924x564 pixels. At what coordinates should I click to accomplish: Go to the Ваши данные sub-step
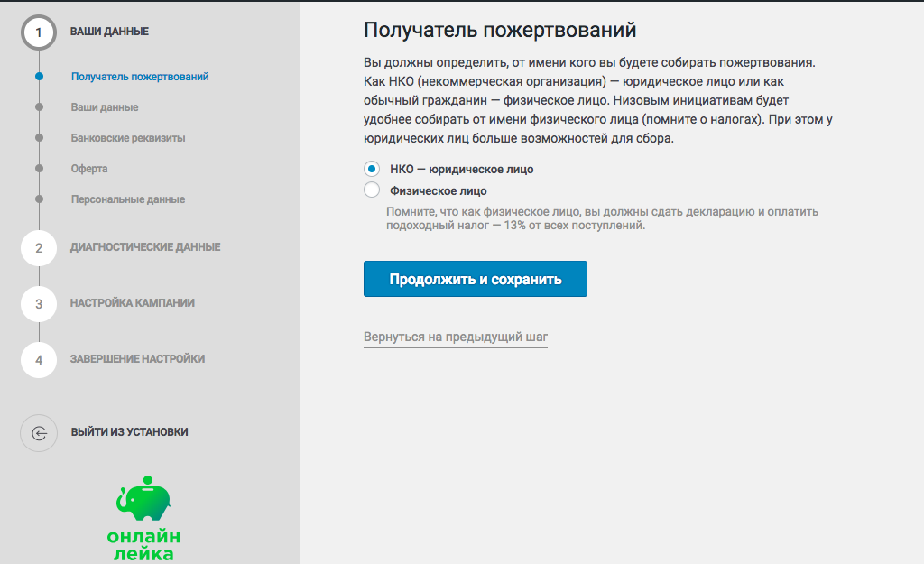point(105,107)
